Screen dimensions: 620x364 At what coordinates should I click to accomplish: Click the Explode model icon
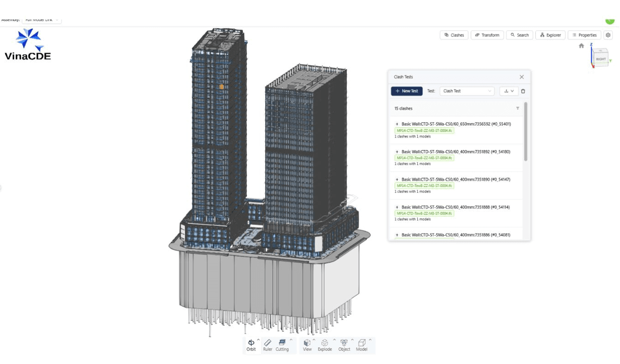[325, 345]
